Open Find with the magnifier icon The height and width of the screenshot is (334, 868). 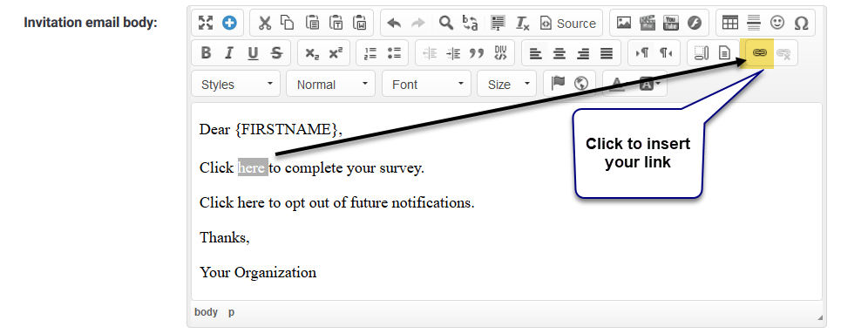click(x=446, y=23)
